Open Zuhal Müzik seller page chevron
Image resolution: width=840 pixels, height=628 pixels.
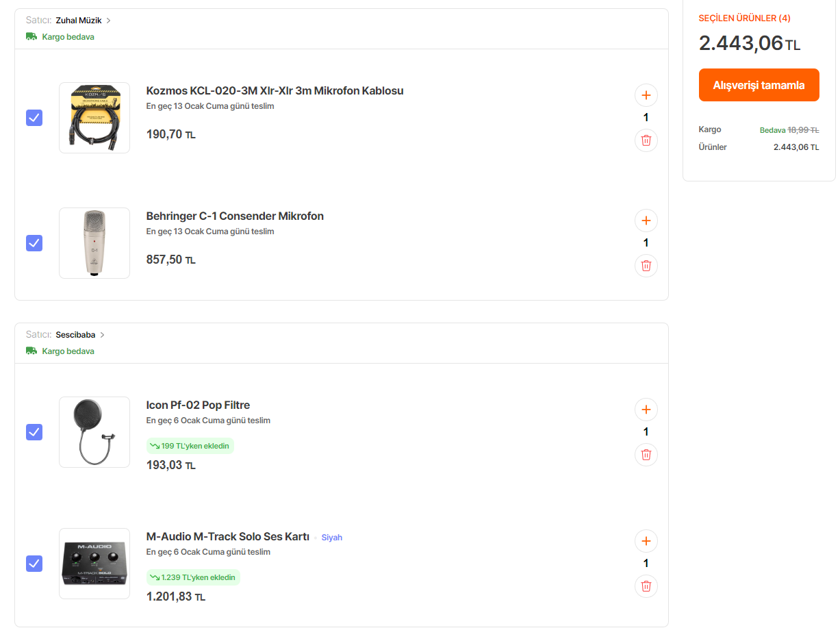pyautogui.click(x=108, y=21)
